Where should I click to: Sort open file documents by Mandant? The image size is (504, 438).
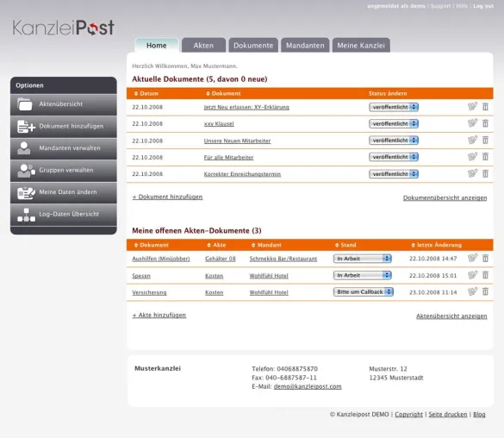point(266,245)
